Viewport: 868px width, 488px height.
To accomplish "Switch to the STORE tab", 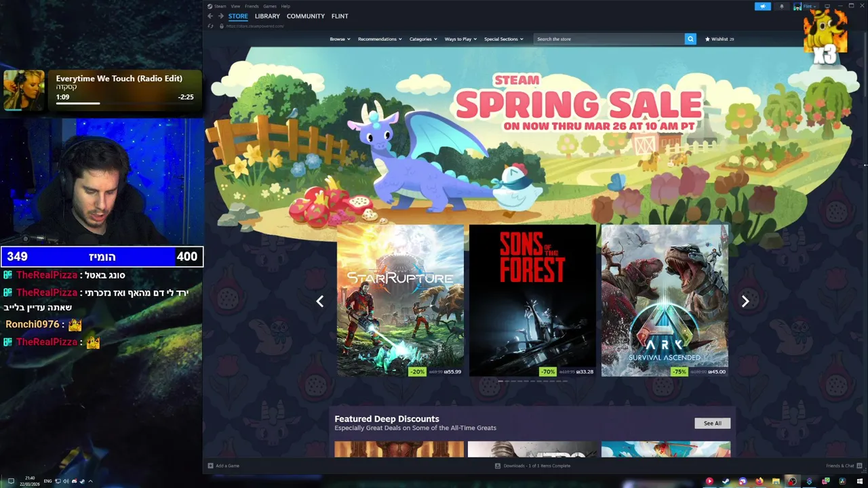I will click(238, 16).
